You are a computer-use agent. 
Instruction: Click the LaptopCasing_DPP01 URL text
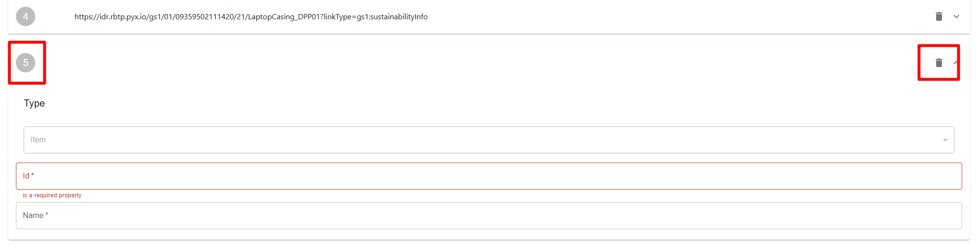point(251,17)
